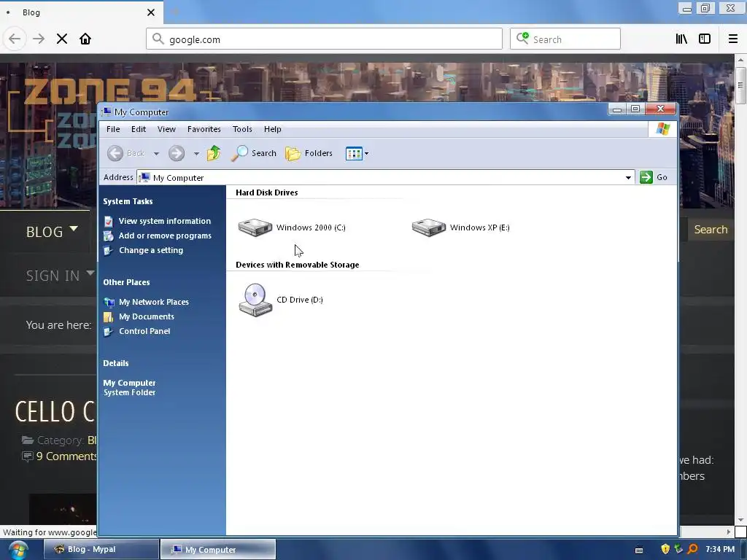Select the Windows XP (E:) drive icon

(429, 227)
